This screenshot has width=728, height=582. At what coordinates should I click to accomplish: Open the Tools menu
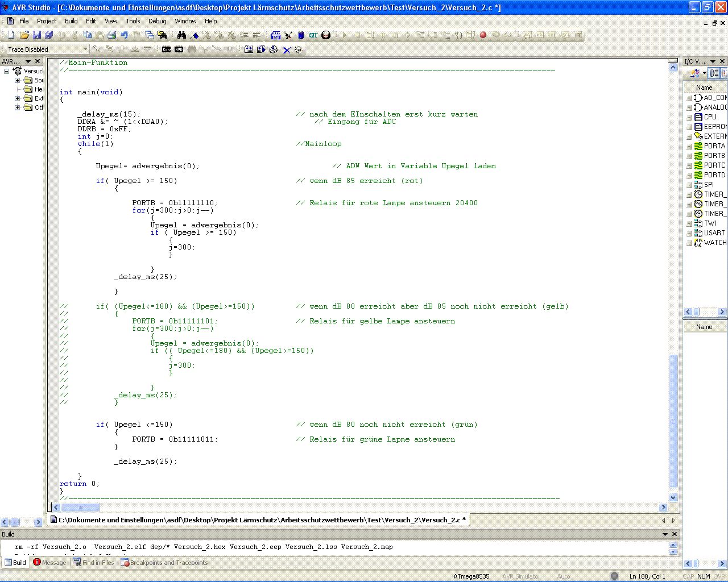pos(133,21)
